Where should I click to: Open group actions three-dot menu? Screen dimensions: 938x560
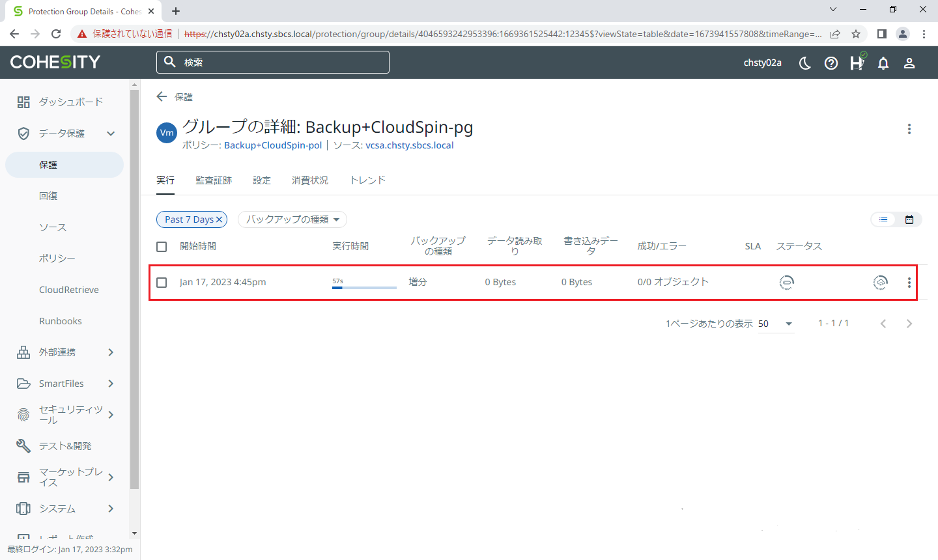(x=909, y=129)
